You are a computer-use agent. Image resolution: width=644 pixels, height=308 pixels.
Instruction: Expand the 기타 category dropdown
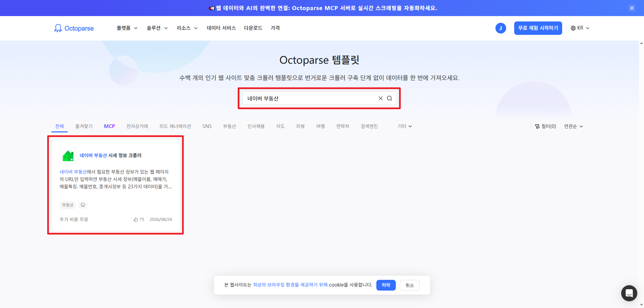[405, 126]
